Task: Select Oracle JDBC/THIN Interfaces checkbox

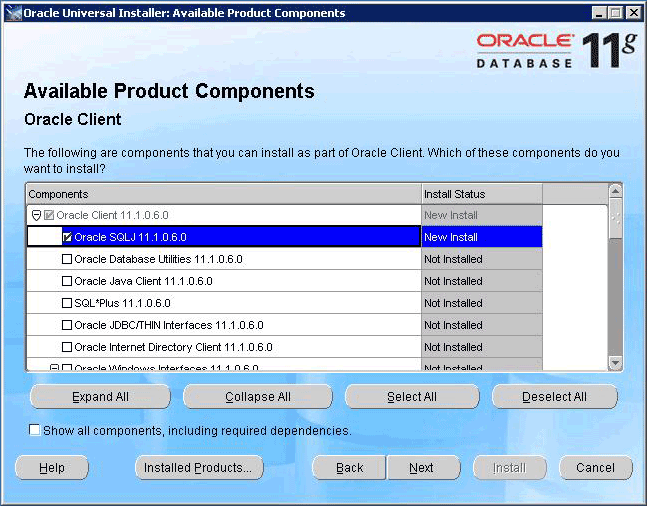Action: click(x=67, y=326)
